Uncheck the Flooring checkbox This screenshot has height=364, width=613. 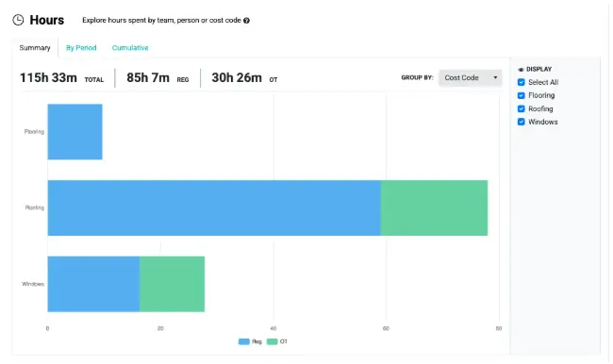(522, 95)
